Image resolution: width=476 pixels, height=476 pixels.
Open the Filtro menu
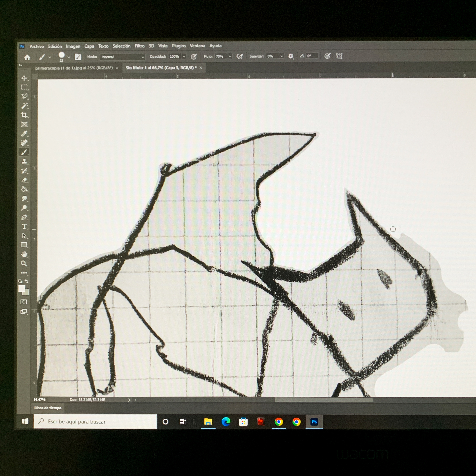[140, 46]
